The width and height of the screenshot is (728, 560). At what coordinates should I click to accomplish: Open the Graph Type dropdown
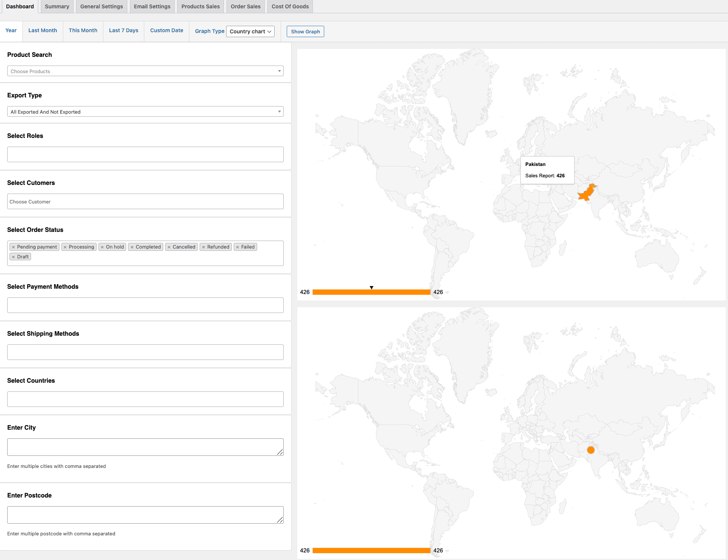250,31
